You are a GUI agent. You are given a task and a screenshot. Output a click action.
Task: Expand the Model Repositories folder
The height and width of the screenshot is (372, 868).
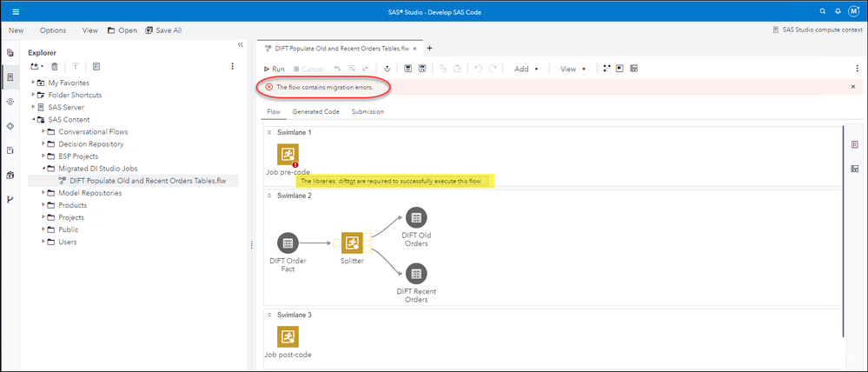coord(43,193)
